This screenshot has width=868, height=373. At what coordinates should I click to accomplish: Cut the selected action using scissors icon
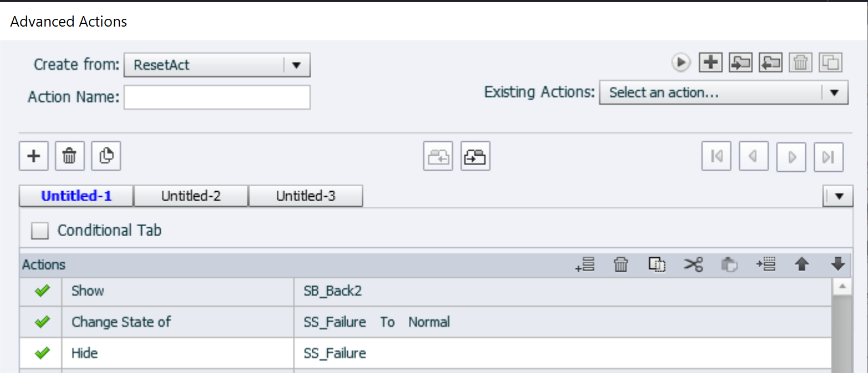(693, 265)
